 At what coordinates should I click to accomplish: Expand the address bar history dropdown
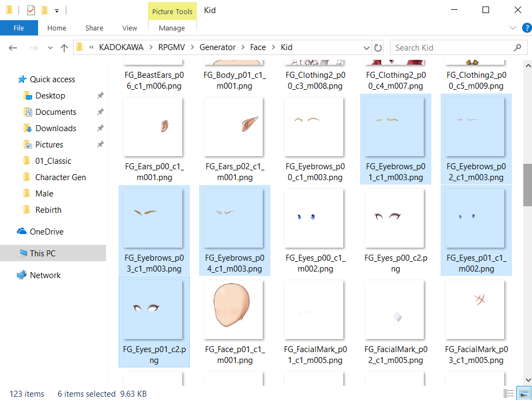tap(367, 48)
